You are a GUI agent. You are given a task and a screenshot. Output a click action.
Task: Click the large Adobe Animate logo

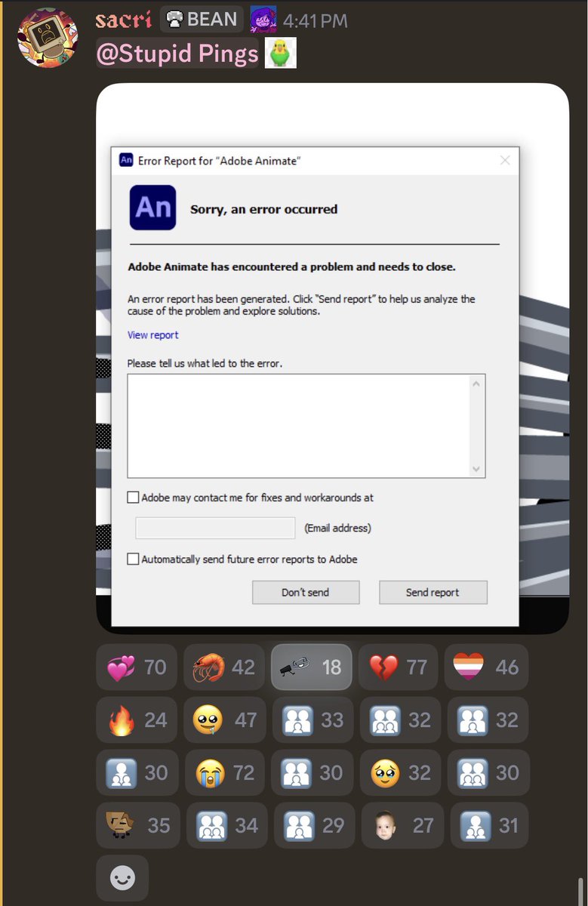pyautogui.click(x=152, y=208)
